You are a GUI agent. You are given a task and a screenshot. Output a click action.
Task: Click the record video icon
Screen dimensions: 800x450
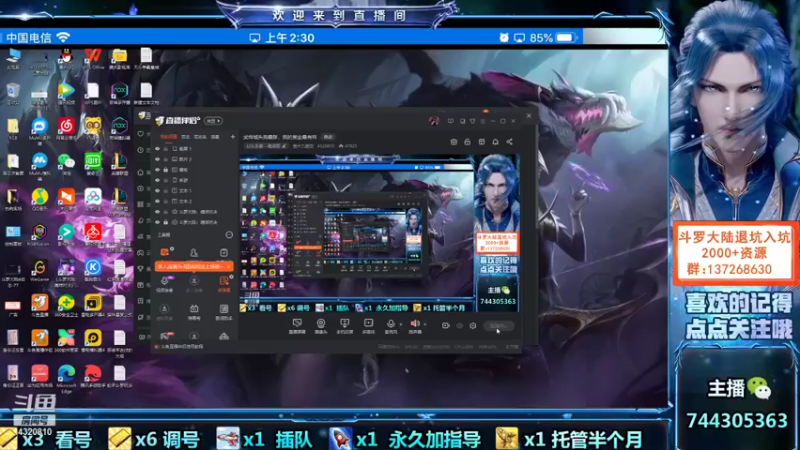click(x=445, y=326)
